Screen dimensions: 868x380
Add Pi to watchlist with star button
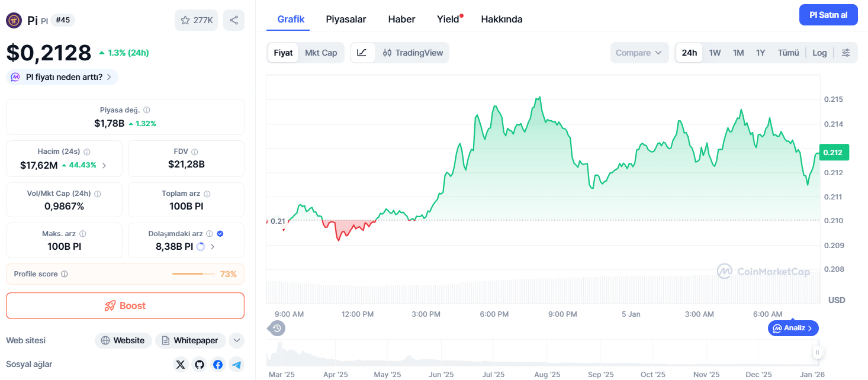196,20
